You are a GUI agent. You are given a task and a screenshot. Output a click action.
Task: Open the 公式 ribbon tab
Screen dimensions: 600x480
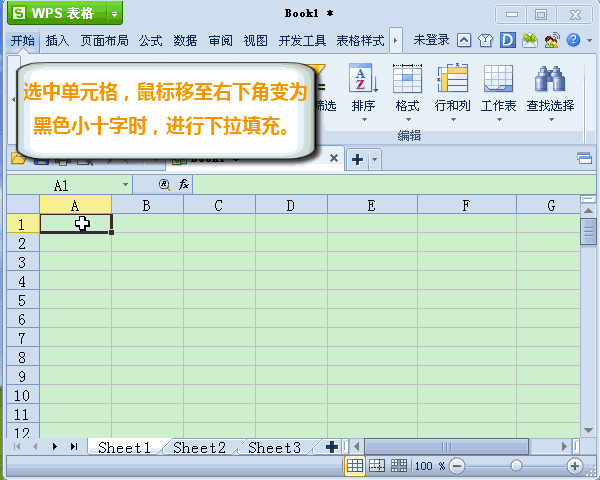150,40
